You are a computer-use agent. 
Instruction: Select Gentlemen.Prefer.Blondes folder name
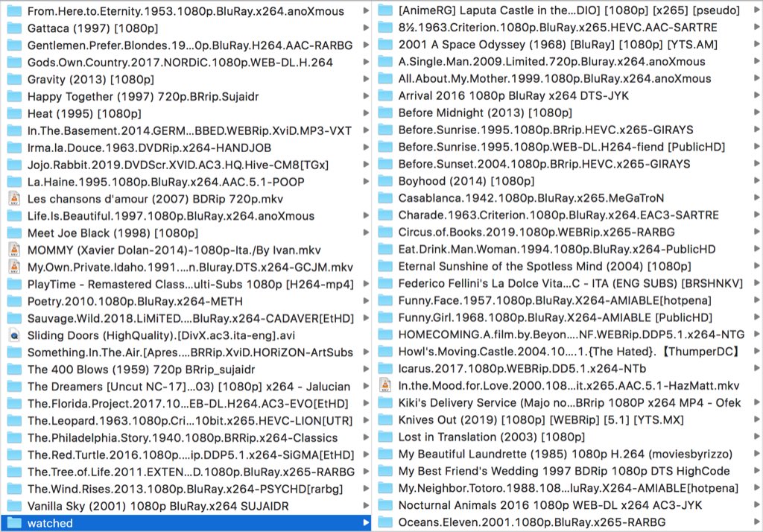(x=190, y=45)
